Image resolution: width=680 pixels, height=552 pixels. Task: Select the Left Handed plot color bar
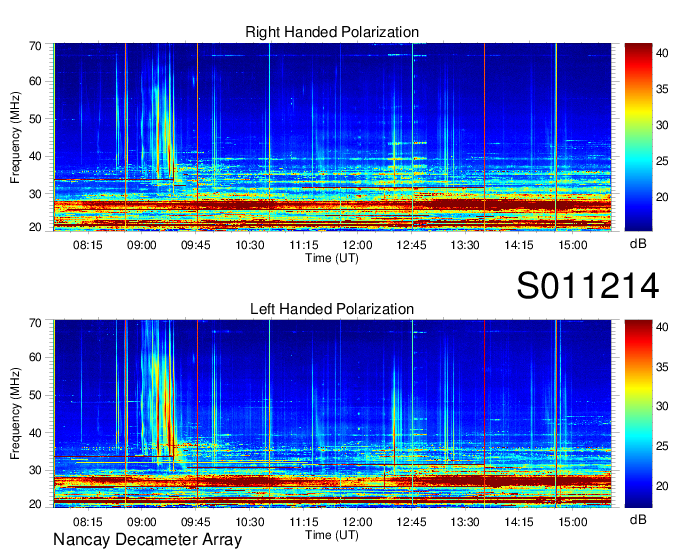coord(638,414)
